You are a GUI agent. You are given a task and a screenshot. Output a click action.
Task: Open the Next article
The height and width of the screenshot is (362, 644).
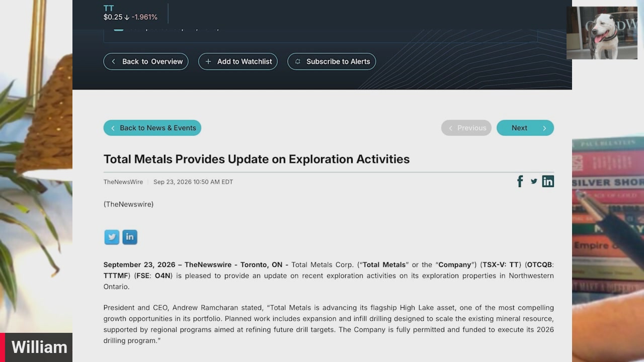pyautogui.click(x=525, y=128)
